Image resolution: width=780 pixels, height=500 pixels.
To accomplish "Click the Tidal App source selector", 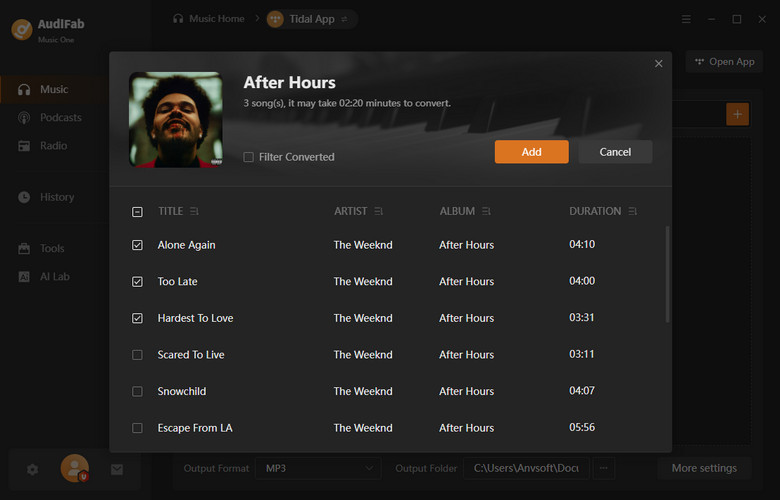I will pos(310,19).
